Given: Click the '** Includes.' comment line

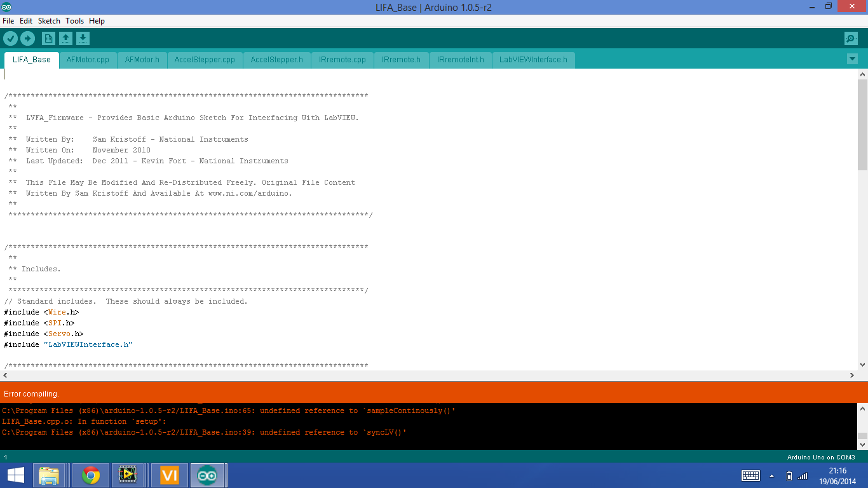Looking at the screenshot, I should tap(35, 269).
